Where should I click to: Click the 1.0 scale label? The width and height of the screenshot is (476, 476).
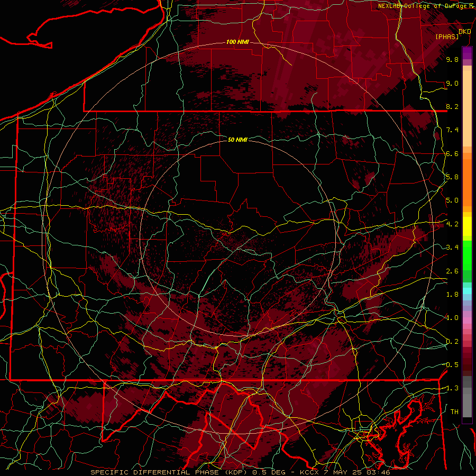452,318
